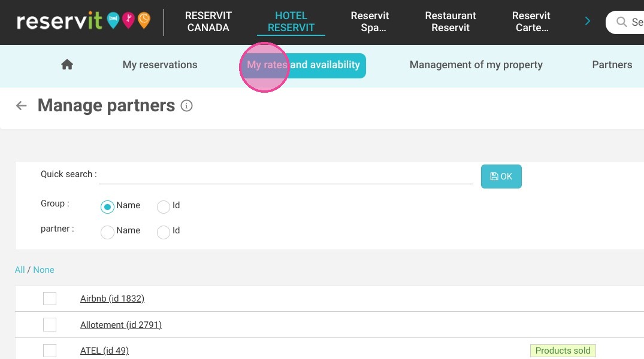The height and width of the screenshot is (359, 644).
Task: Click the OK search button
Action: click(x=501, y=177)
